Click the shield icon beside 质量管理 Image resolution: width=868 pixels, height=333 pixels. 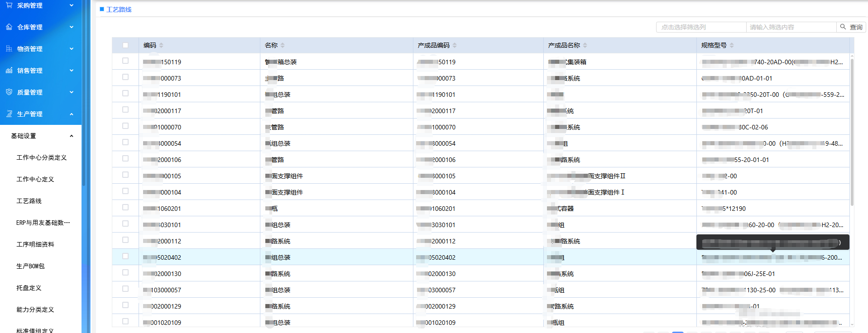pyautogui.click(x=9, y=92)
